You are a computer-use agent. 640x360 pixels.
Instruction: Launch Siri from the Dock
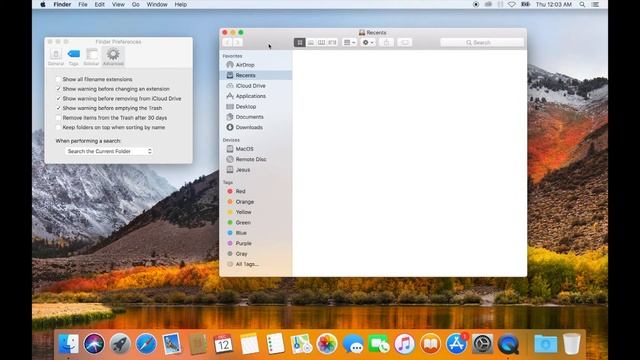(x=94, y=344)
